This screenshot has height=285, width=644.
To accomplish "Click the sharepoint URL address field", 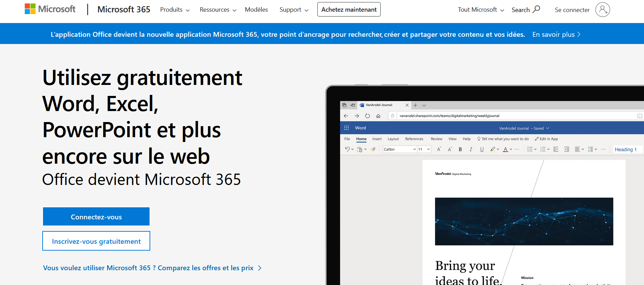I will click(516, 116).
